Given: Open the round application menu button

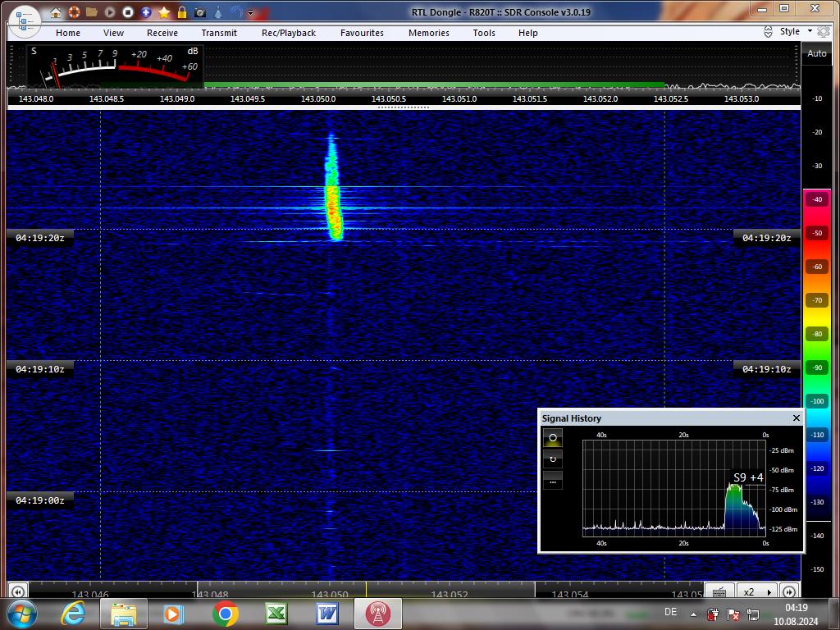Looking at the screenshot, I should [x=24, y=21].
